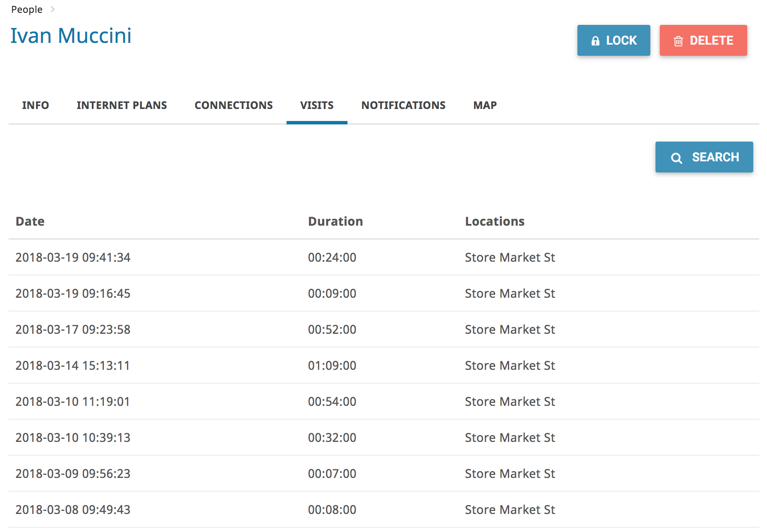The width and height of the screenshot is (767, 532).
Task: Switch to the MAP tab
Action: click(485, 105)
